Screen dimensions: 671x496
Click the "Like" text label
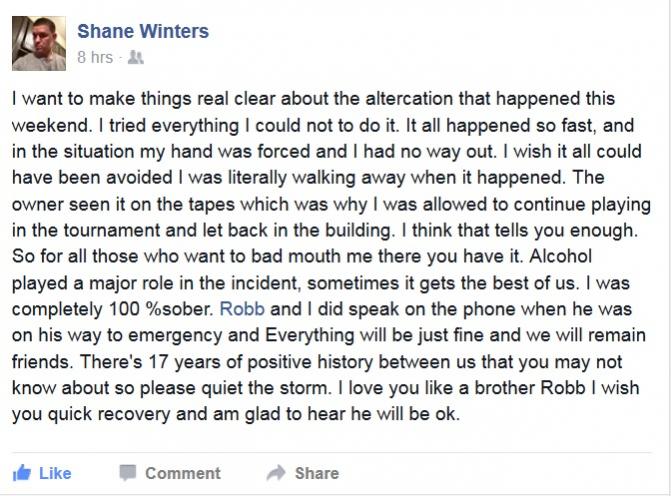coord(55,473)
